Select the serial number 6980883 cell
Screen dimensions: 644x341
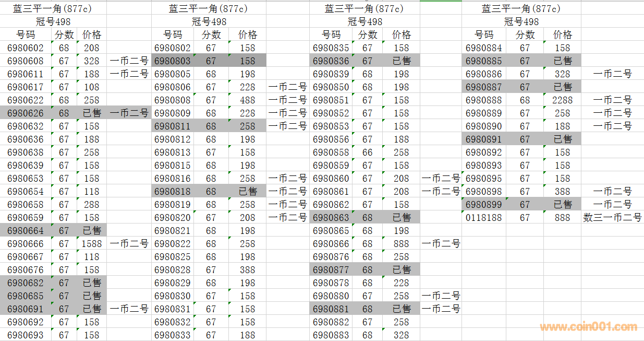(x=331, y=335)
